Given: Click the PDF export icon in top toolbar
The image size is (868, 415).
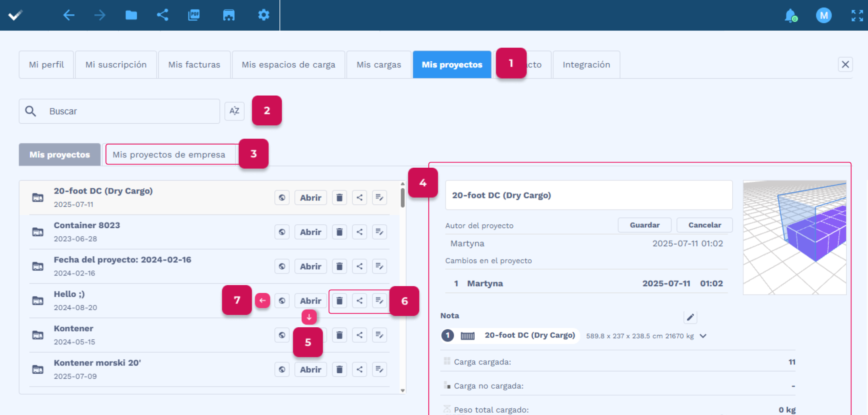Looking at the screenshot, I should point(194,15).
